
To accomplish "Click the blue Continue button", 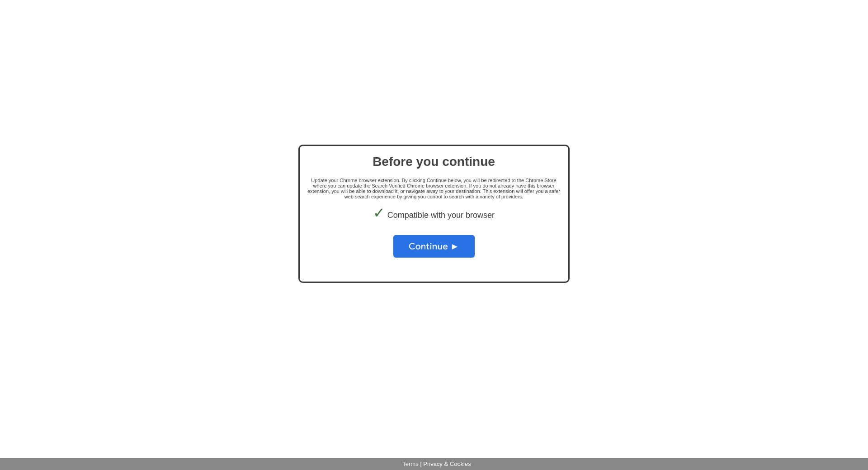I will [x=434, y=246].
